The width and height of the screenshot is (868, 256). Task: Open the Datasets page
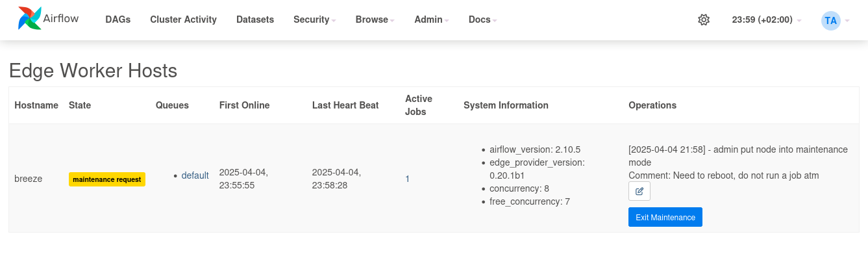pyautogui.click(x=255, y=19)
